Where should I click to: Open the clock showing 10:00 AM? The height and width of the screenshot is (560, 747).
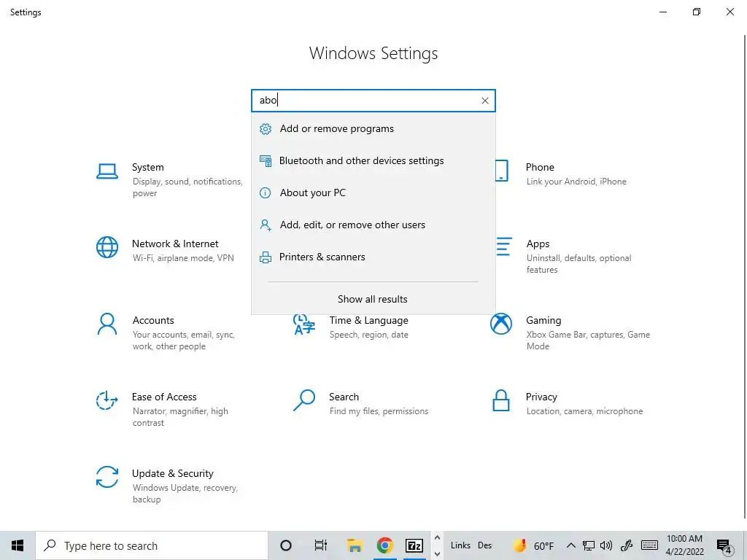click(684, 545)
